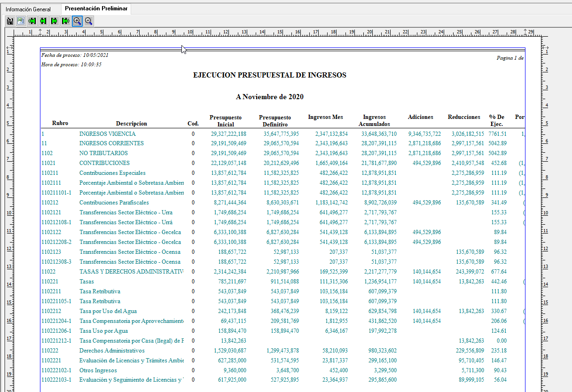Image resolution: width=572 pixels, height=392 pixels.
Task: Export the report with the Excel icon
Action: click(x=21, y=21)
